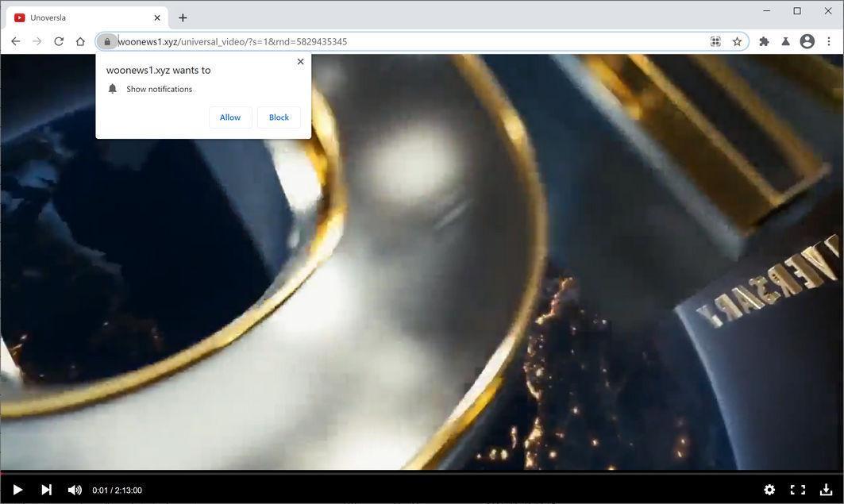Image resolution: width=844 pixels, height=504 pixels.
Task: Click the site security padlock icon
Action: (x=109, y=41)
